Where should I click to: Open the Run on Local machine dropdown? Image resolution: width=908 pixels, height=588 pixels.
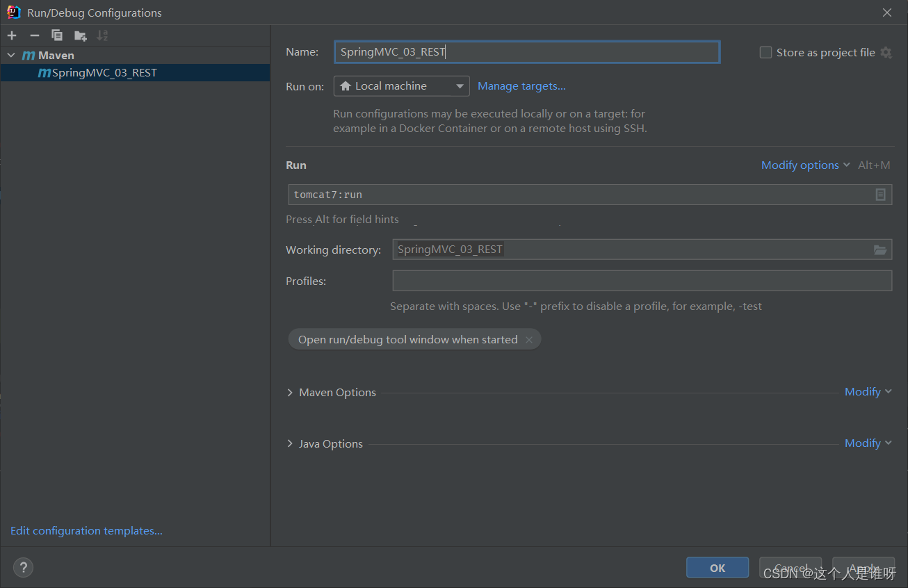[x=401, y=86]
